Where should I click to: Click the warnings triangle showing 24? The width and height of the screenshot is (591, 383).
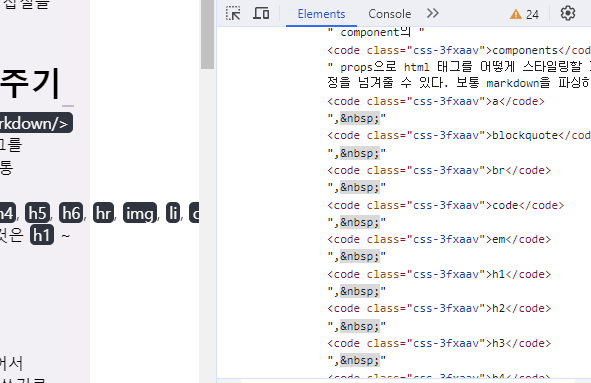(524, 14)
